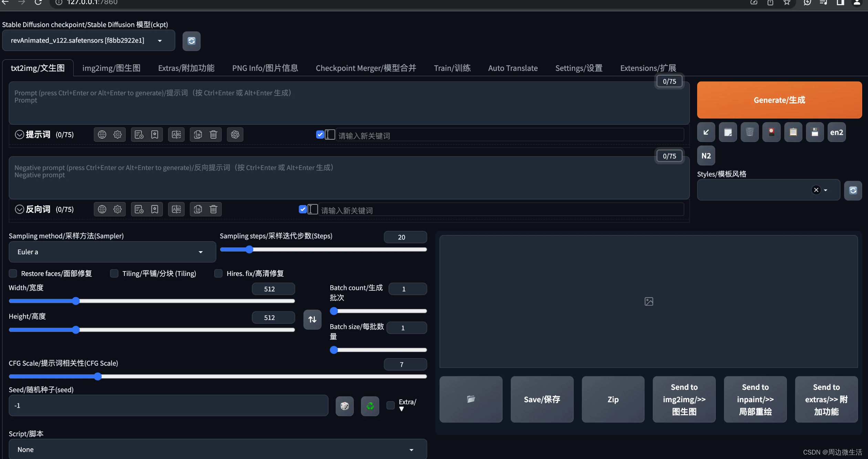
Task: Open prompt history icon in 提示词 toolbar
Action: point(139,135)
